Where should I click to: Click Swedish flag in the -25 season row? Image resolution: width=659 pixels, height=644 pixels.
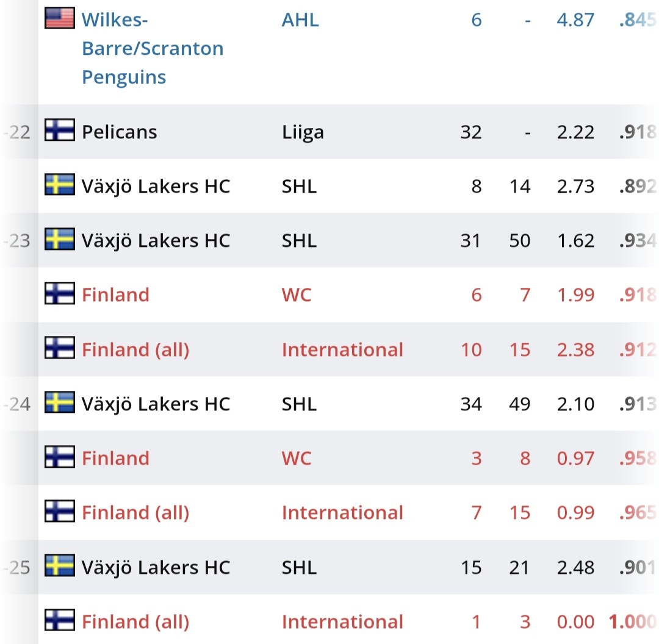tap(60, 567)
